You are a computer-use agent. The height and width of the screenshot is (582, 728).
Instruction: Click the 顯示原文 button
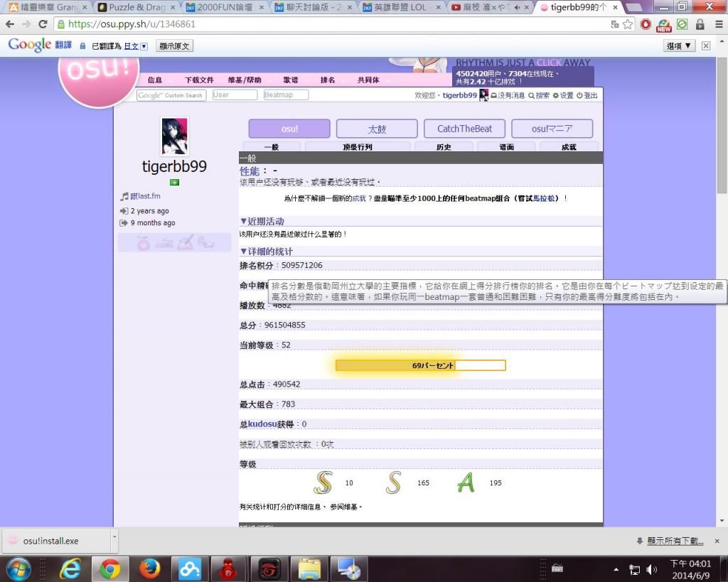173,46
